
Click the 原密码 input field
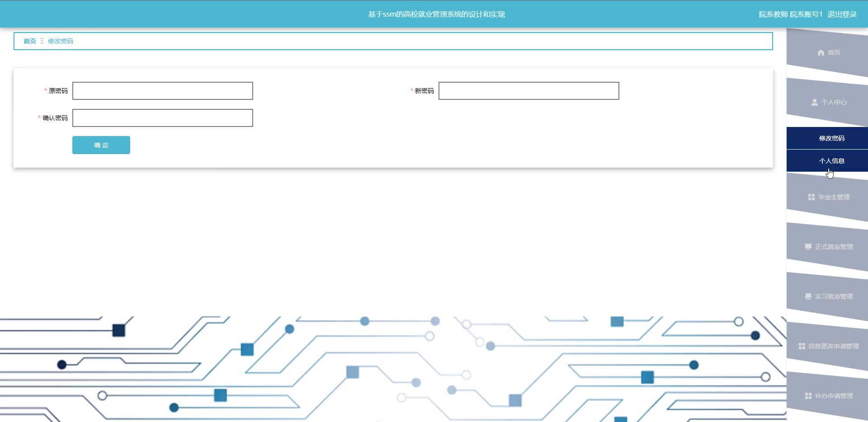163,91
